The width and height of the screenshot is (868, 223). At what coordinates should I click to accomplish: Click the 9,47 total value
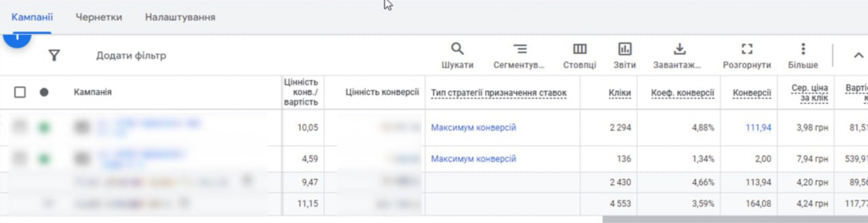point(310,182)
